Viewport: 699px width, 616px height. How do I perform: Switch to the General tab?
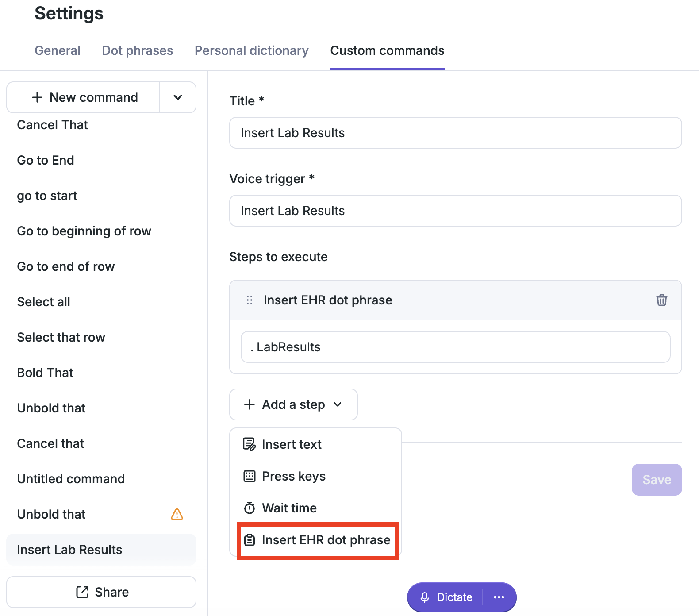(x=58, y=50)
